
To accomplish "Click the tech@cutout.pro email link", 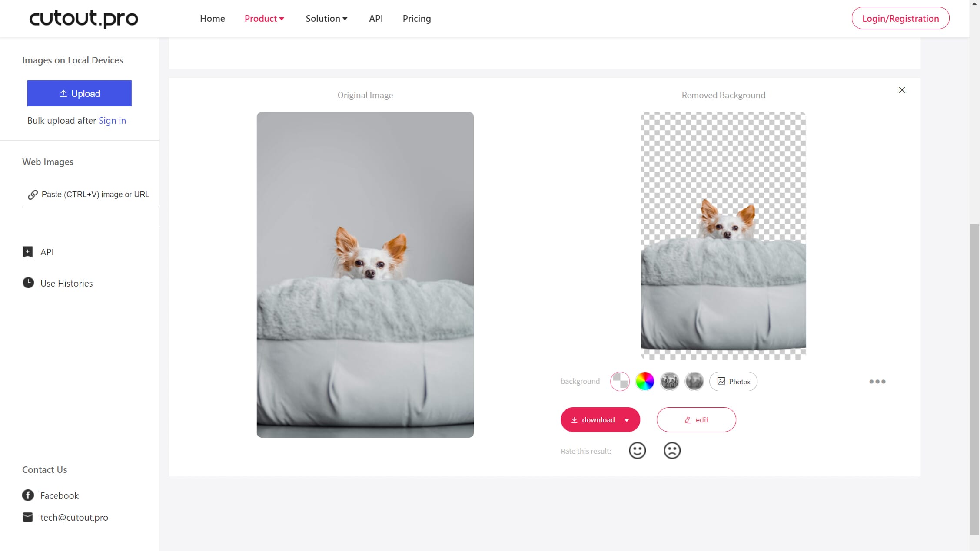I will pos(74,517).
